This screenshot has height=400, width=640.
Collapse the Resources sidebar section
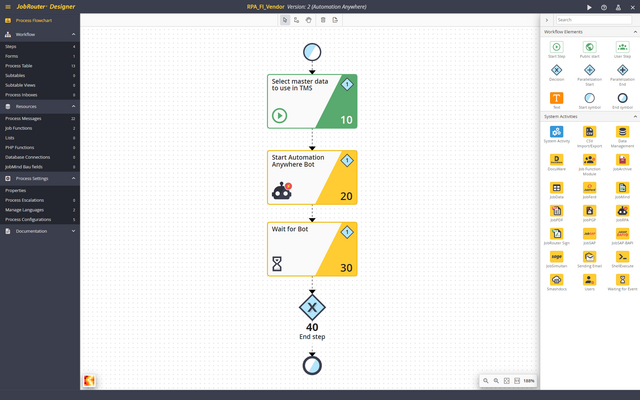[73, 107]
